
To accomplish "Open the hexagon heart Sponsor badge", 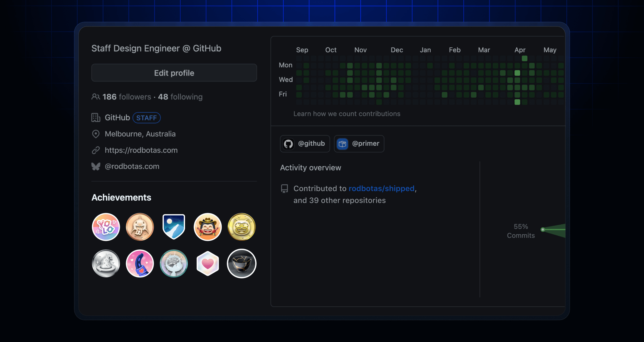I will (208, 263).
